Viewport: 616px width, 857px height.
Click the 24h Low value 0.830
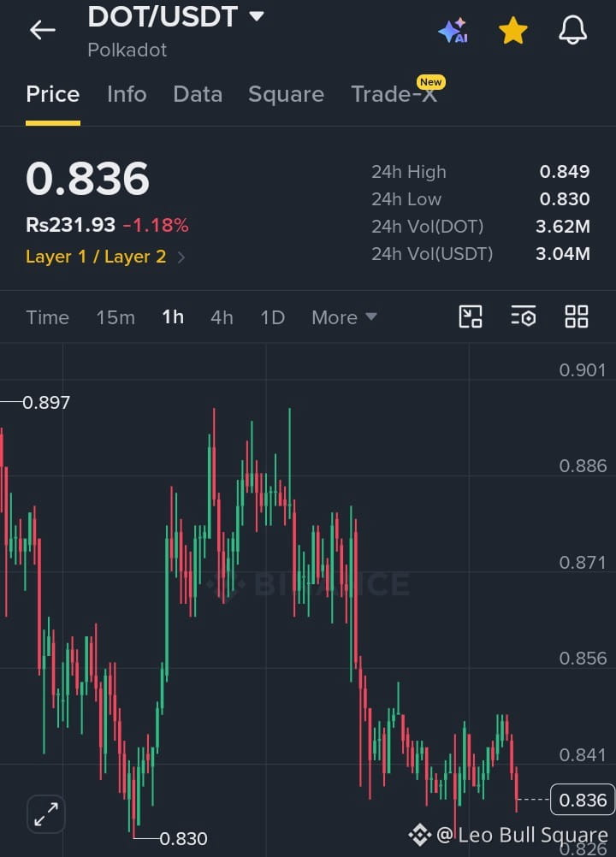click(565, 199)
